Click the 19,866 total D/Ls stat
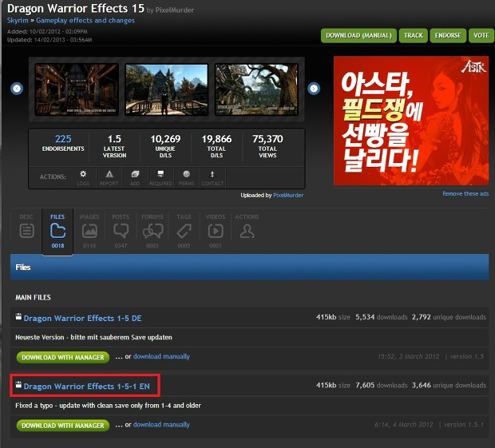 (216, 146)
